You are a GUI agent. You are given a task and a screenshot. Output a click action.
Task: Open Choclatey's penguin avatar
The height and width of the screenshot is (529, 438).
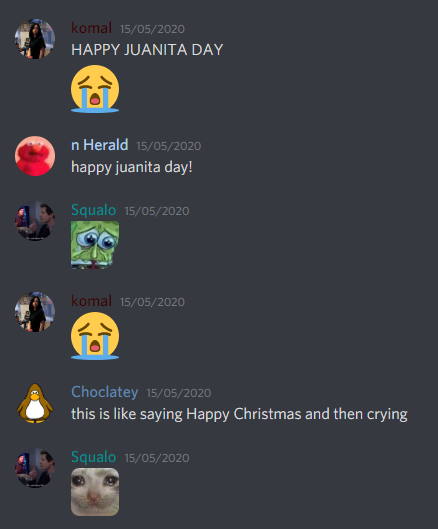pyautogui.click(x=35, y=403)
